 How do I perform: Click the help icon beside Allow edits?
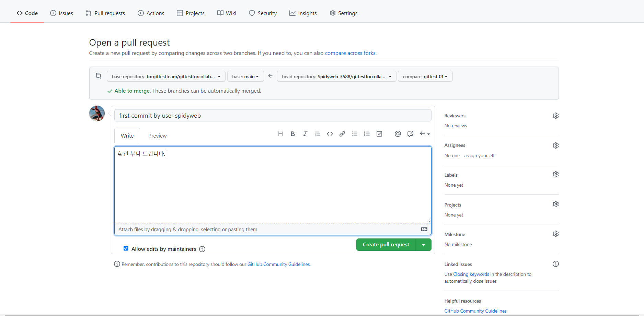pos(202,249)
